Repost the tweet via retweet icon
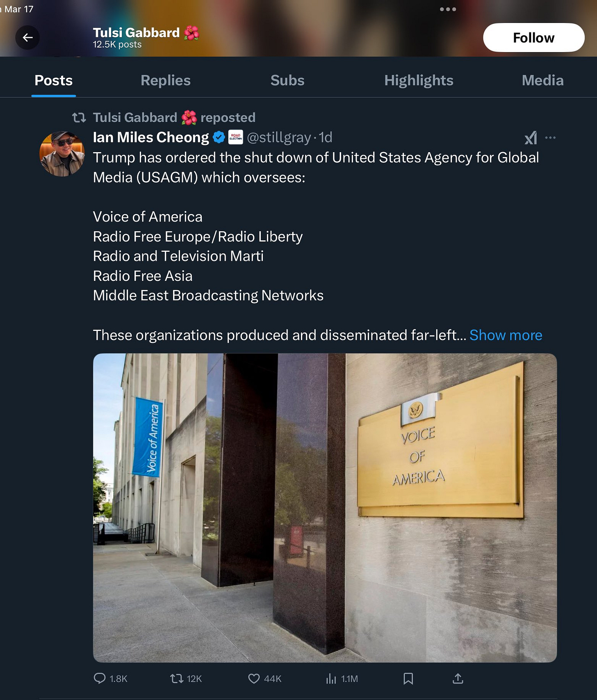Screen dimensions: 597x700 tap(177, 678)
